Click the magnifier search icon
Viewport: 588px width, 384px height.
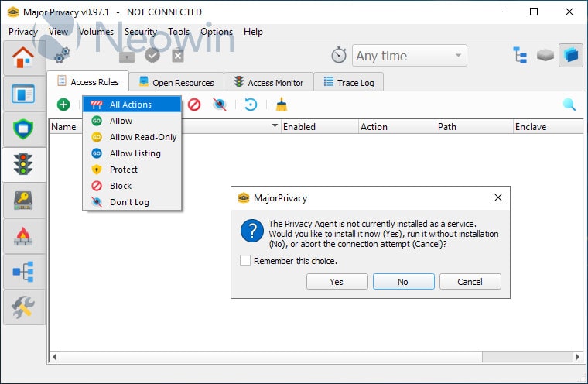pyautogui.click(x=569, y=105)
